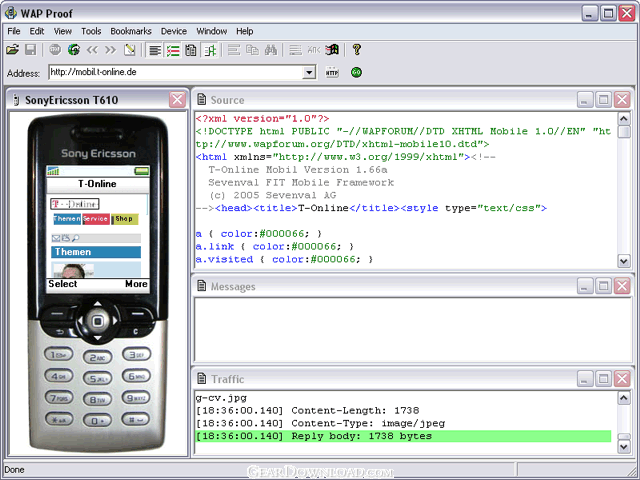Image resolution: width=640 pixels, height=480 pixels.
Task: Click the blue Themen heading on phone screen
Action: pyautogui.click(x=96, y=252)
